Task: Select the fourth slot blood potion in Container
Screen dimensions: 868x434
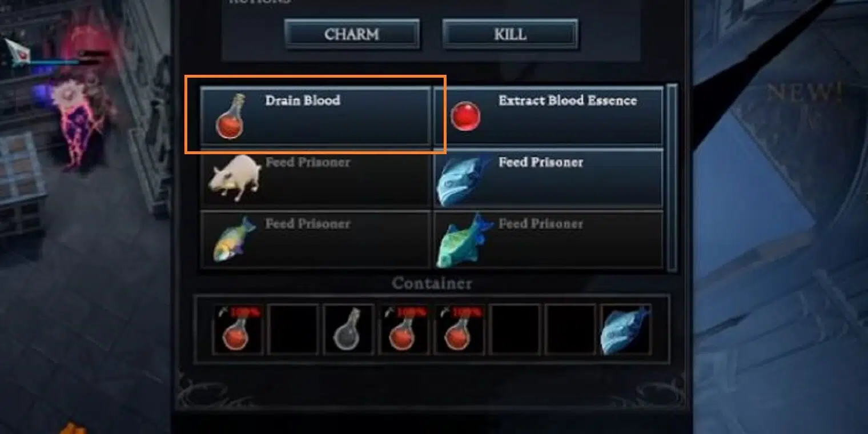Action: [404, 329]
